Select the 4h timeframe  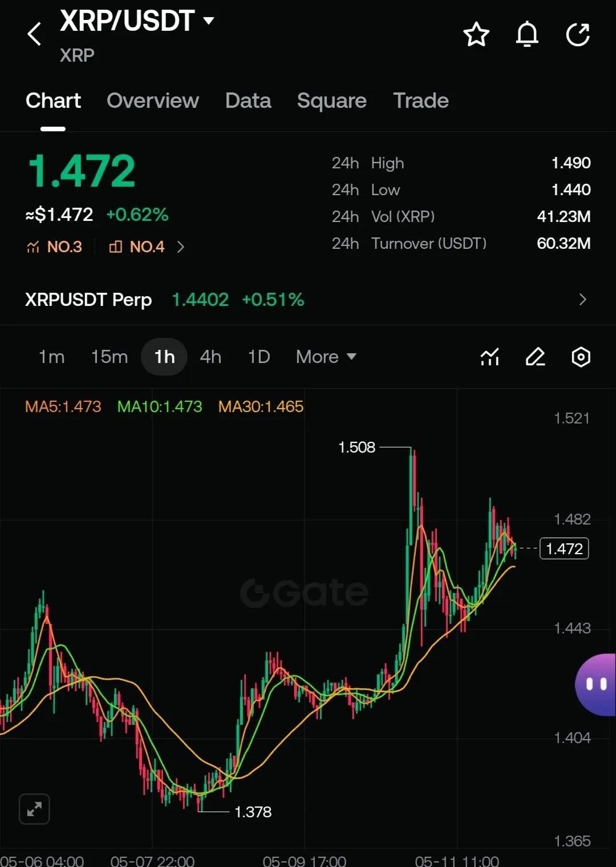210,357
